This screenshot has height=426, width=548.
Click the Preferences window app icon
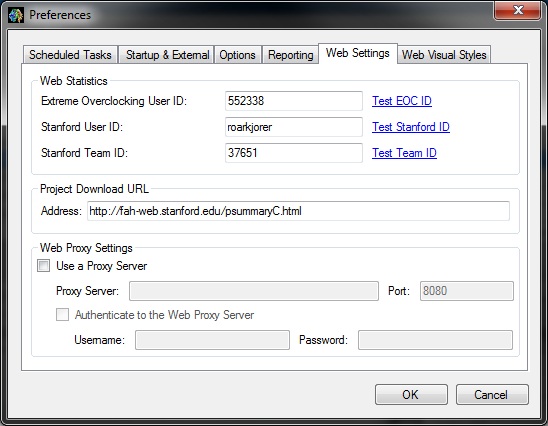[x=16, y=15]
